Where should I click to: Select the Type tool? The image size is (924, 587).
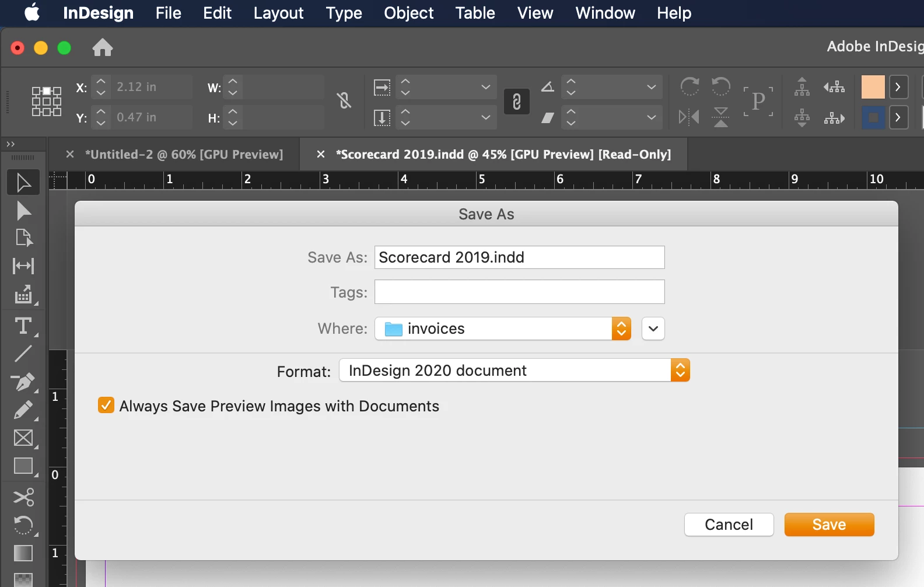23,326
